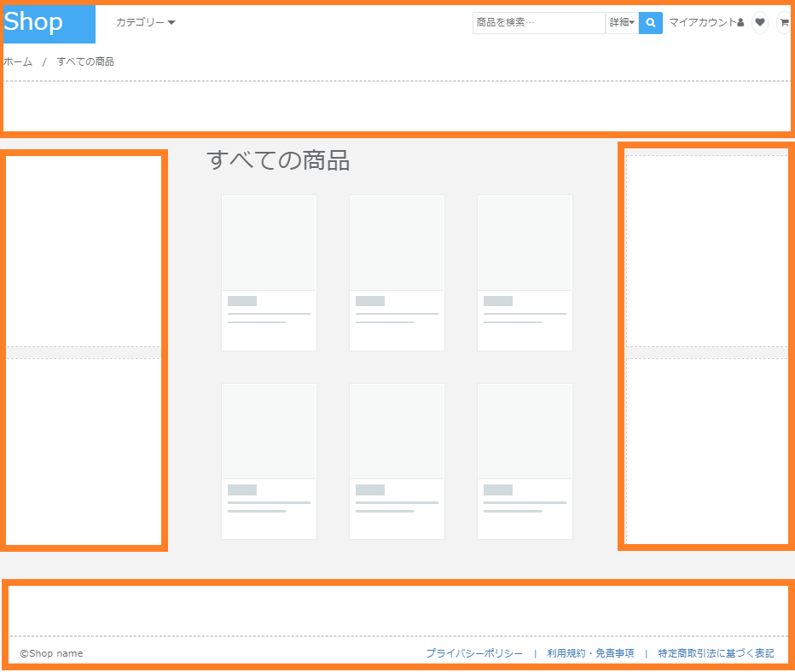This screenshot has width=795, height=672.
Task: Select the right product card in top row
Action: (525, 273)
